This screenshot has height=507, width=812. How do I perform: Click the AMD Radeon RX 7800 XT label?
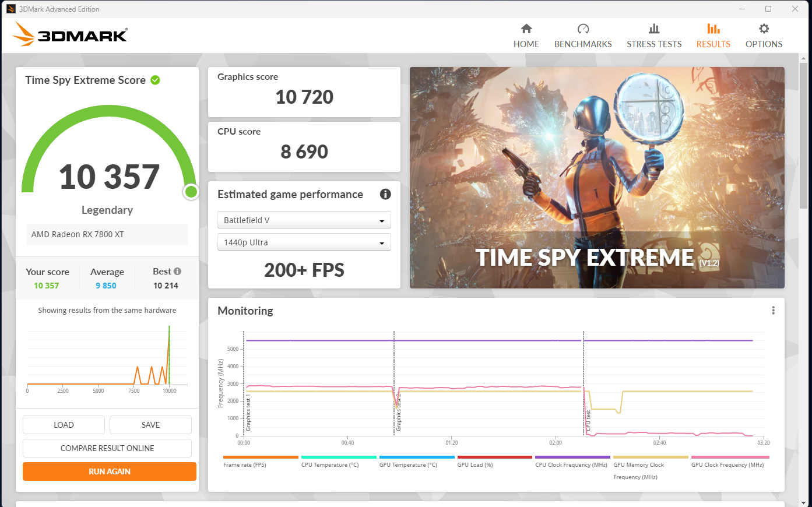pyautogui.click(x=78, y=234)
